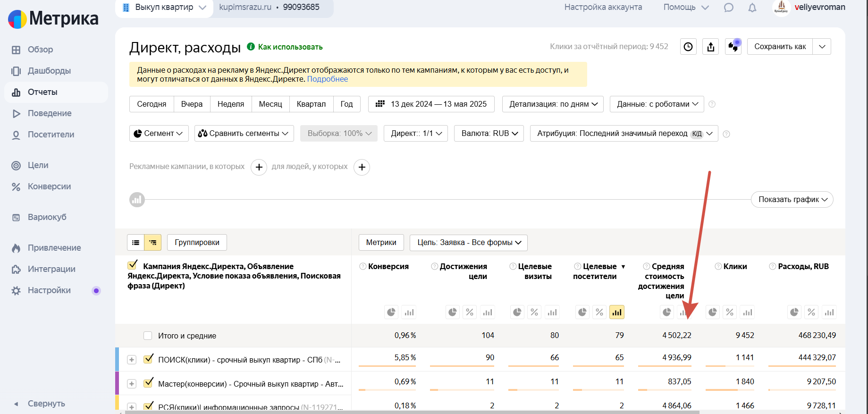Open Интеграции in the sidebar
Viewport: 868px width, 414px height.
[x=51, y=269]
